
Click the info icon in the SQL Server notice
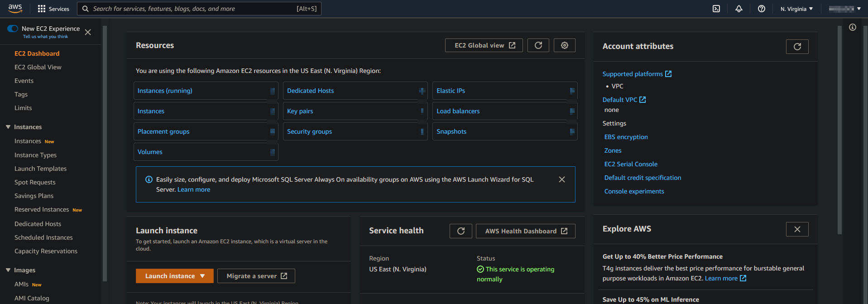pyautogui.click(x=149, y=179)
